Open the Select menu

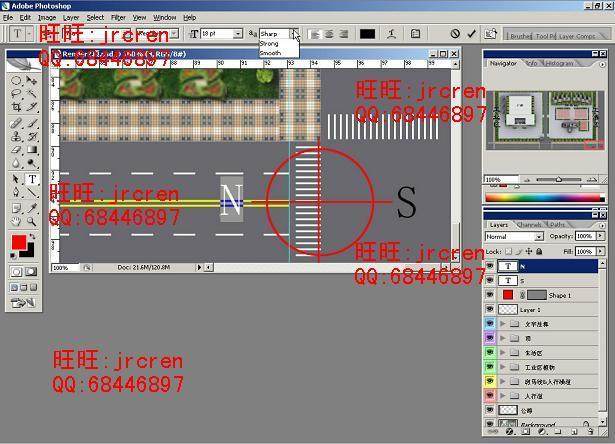(x=95, y=18)
